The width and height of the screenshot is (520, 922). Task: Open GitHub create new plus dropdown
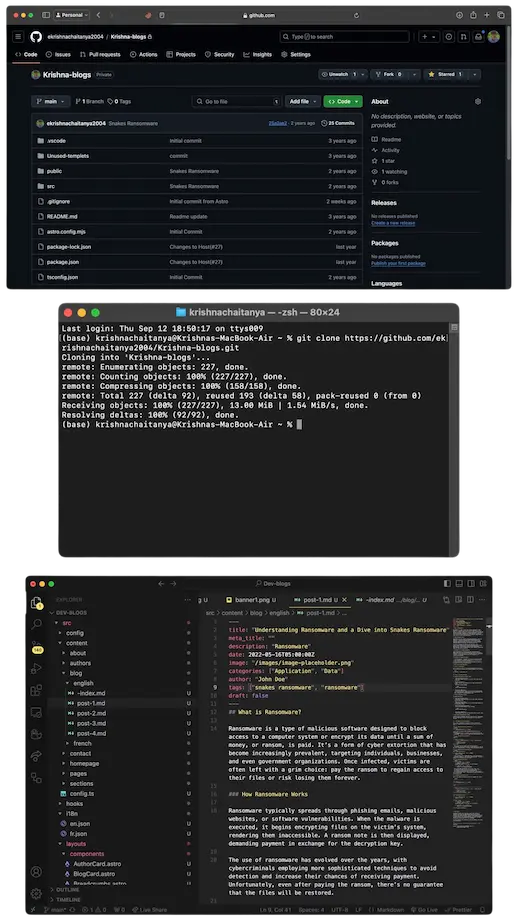tap(429, 36)
